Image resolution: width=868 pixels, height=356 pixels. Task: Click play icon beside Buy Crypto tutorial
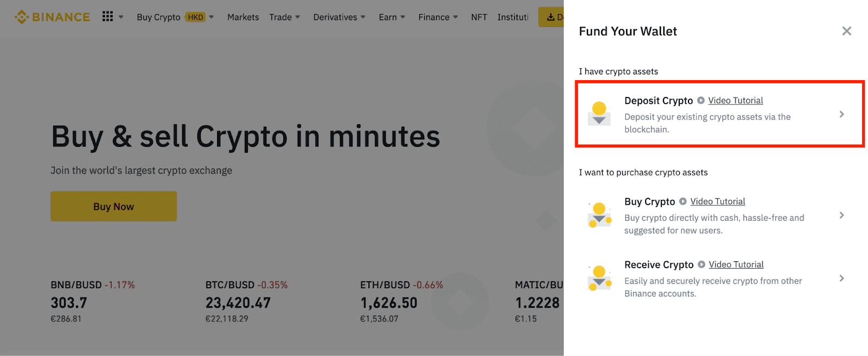click(x=683, y=202)
